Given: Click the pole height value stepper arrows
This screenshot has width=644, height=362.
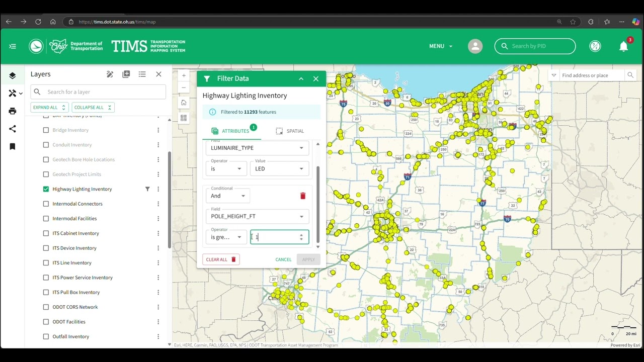Looking at the screenshot, I should point(301,237).
